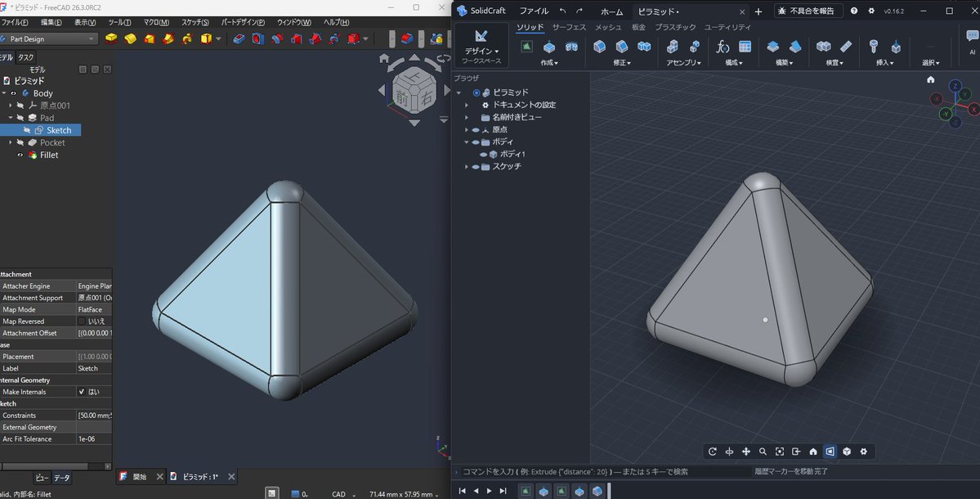The width and height of the screenshot is (980, 499).
Task: Toggle visibility of Pocket in FreeCAD tree
Action: tap(20, 142)
